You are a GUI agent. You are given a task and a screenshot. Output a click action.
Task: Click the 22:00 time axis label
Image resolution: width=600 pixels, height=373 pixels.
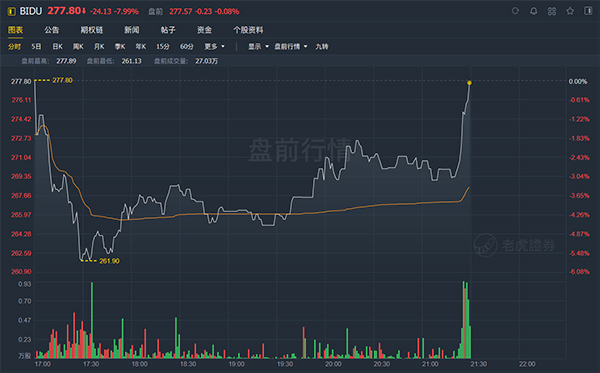tap(527, 364)
